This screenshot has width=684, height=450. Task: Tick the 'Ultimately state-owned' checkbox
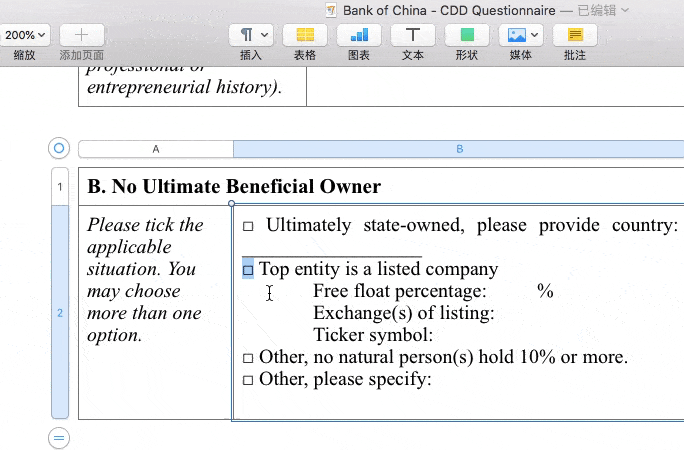click(x=248, y=227)
